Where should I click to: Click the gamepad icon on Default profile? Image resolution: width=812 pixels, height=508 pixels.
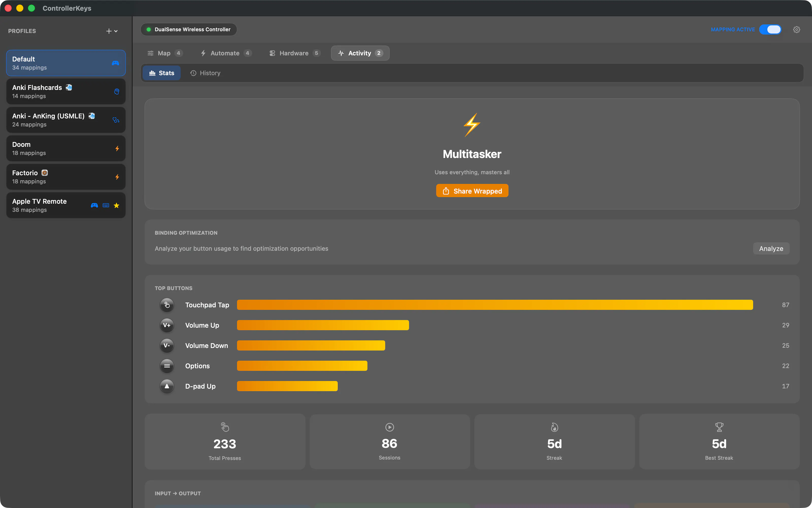tap(115, 63)
